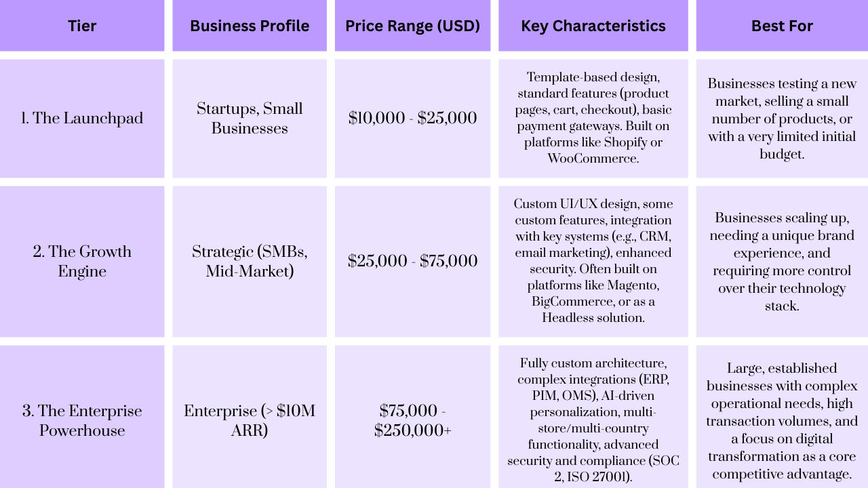Select the '1. The Launchpad' tier cell
868x488 pixels.
pos(82,119)
